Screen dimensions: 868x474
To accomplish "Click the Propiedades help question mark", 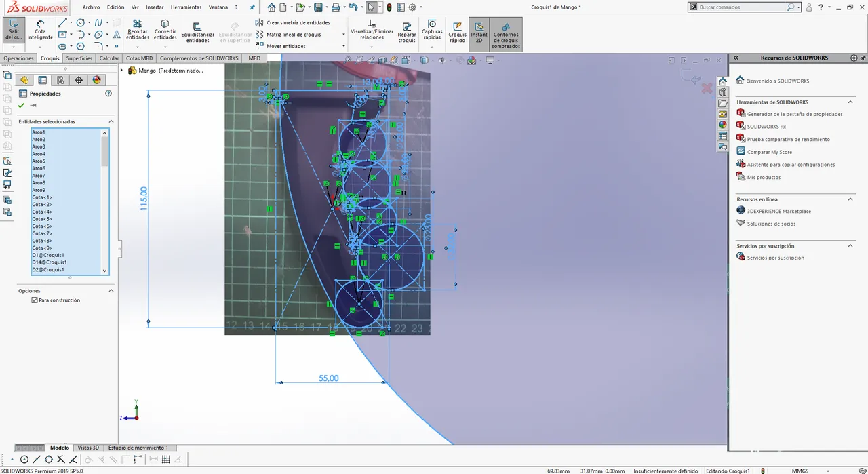I will click(108, 94).
